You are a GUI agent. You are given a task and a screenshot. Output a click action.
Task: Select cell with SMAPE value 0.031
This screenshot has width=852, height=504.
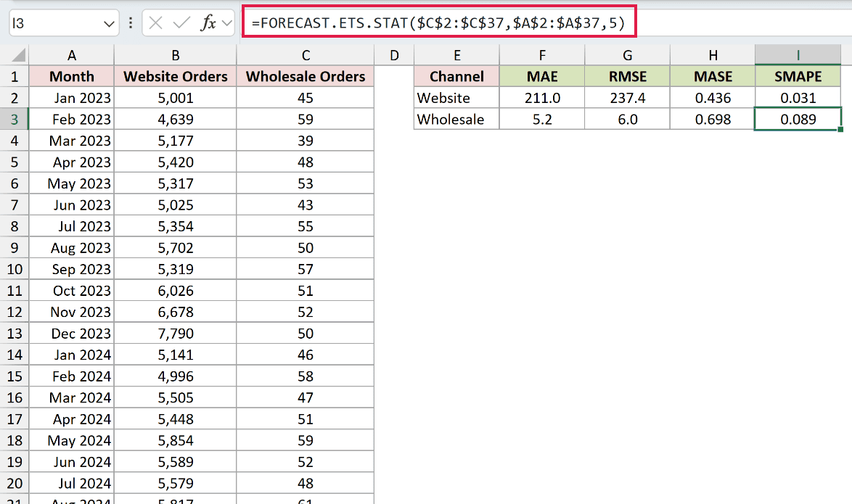point(798,99)
